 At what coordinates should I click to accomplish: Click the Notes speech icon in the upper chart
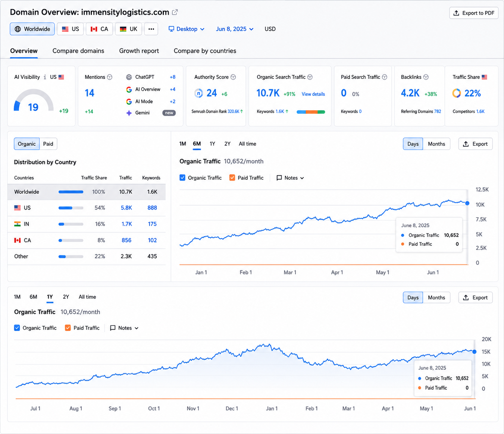279,178
